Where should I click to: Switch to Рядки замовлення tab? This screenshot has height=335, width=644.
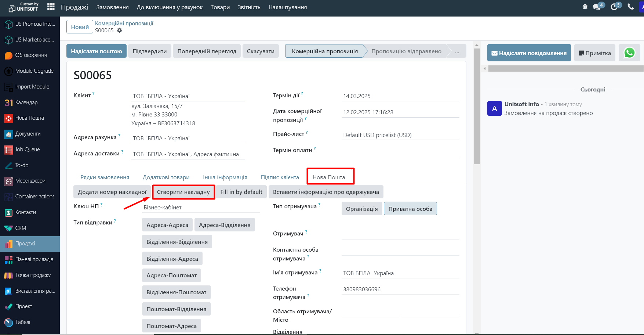click(105, 177)
